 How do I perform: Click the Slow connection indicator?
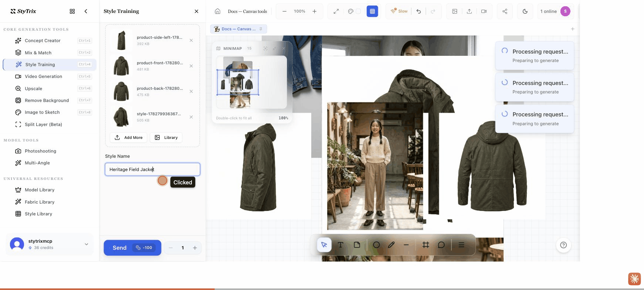tap(399, 11)
